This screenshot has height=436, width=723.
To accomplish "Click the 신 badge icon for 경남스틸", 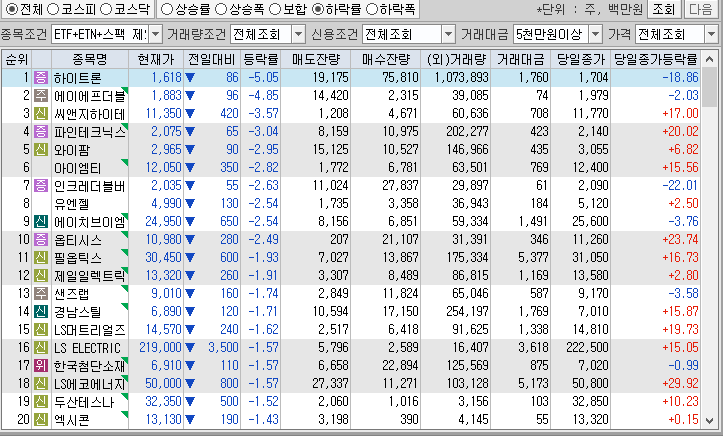I will tap(41, 311).
